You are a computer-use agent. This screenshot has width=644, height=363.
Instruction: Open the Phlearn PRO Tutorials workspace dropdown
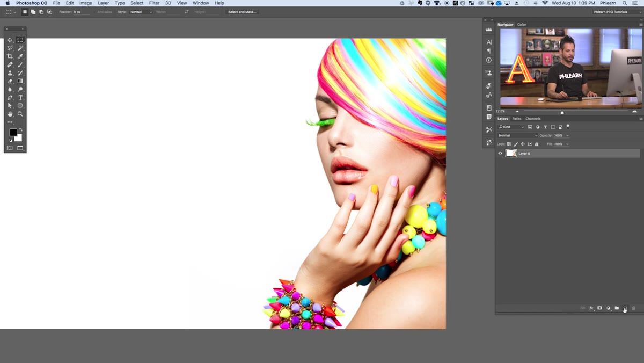(617, 12)
